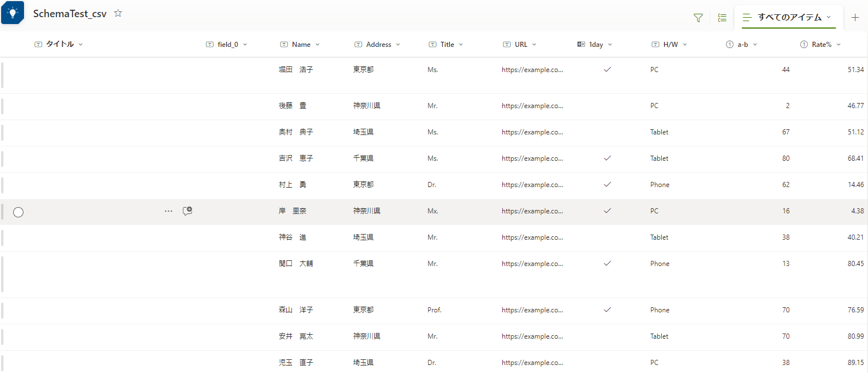
Task: Add a new view with the plus icon
Action: pos(855,17)
